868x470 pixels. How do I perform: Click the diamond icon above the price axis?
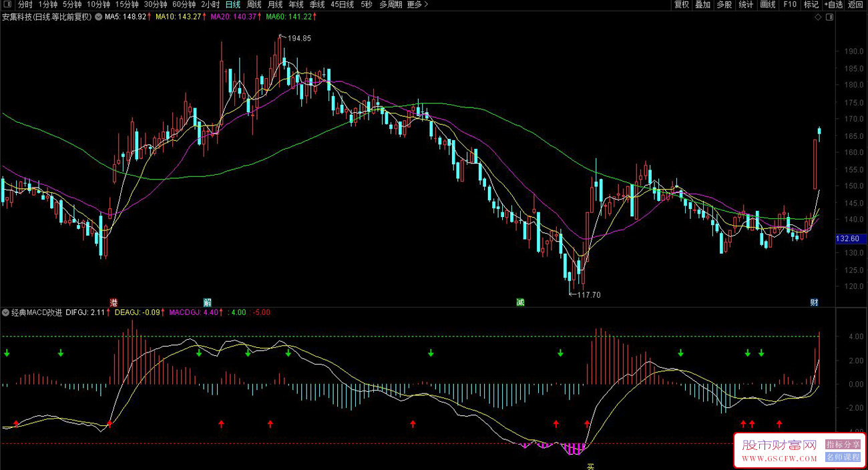coord(819,17)
